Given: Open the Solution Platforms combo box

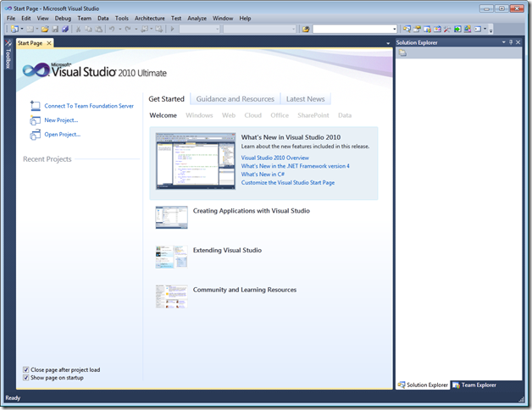Looking at the screenshot, I should [x=260, y=29].
